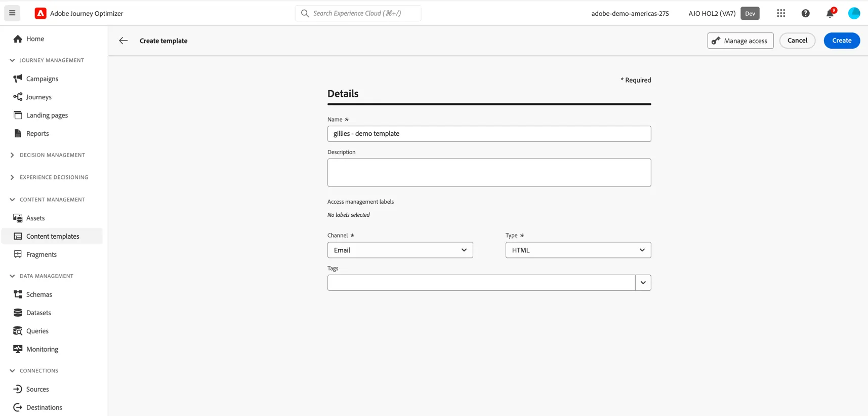
Task: Click the Cancel button
Action: [x=797, y=41]
